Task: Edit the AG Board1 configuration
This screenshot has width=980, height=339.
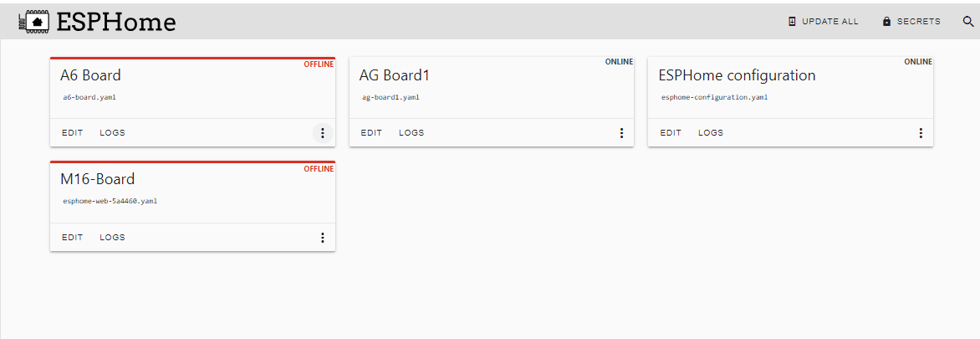Action: click(x=371, y=133)
